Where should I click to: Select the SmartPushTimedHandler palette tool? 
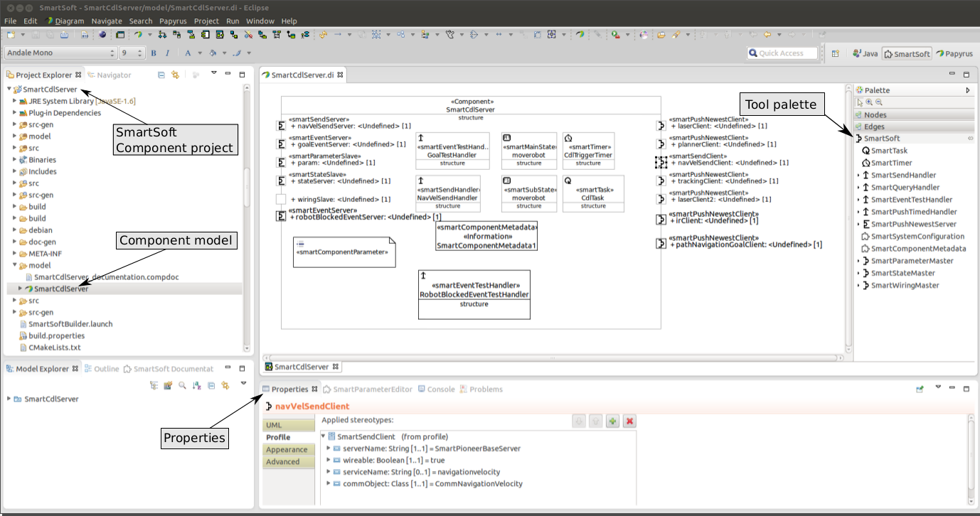pyautogui.click(x=908, y=212)
